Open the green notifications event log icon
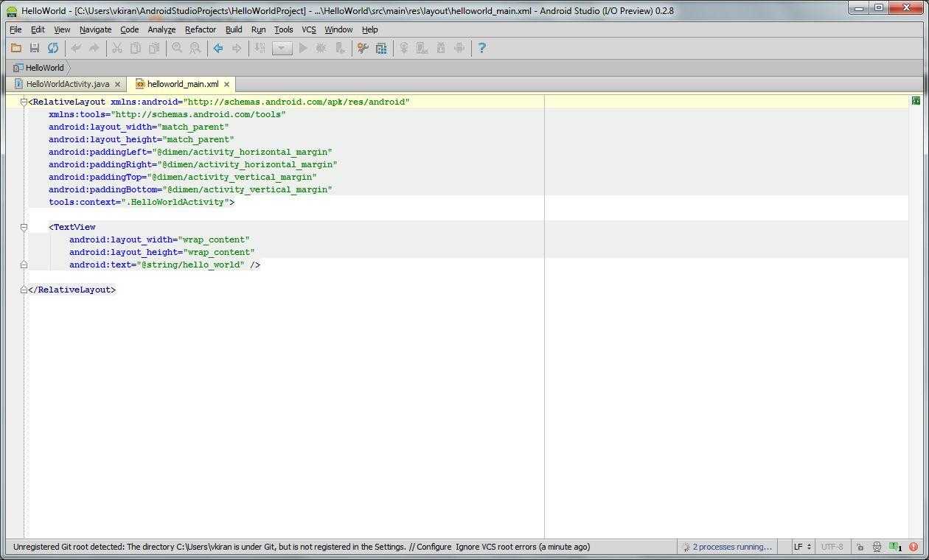Screen dimensions: 929x560 coord(895,547)
